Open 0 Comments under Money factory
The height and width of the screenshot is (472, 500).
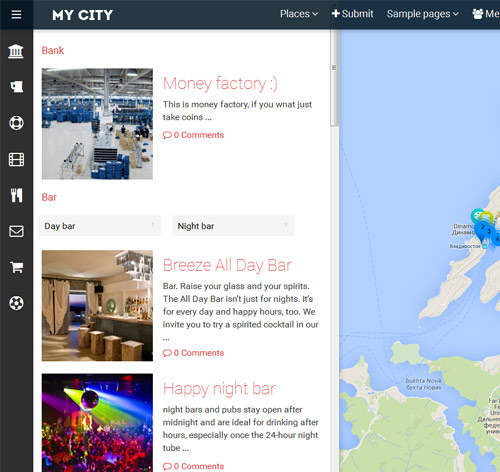point(199,135)
